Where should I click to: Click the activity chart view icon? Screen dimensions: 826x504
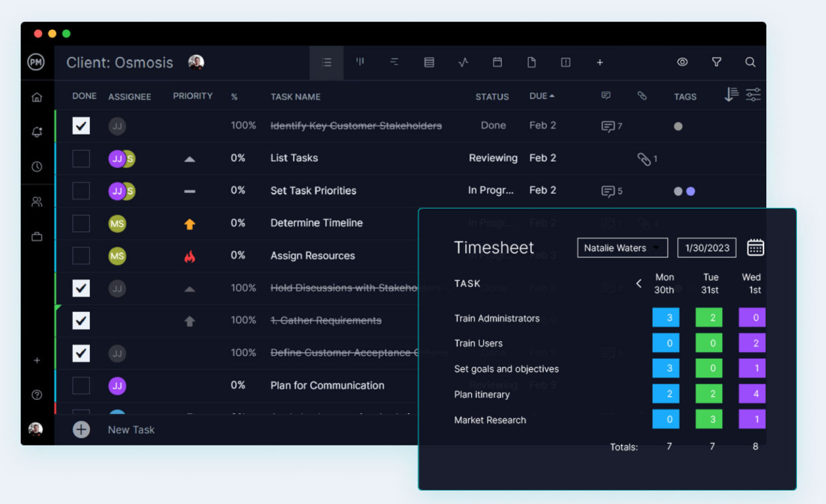tap(463, 62)
